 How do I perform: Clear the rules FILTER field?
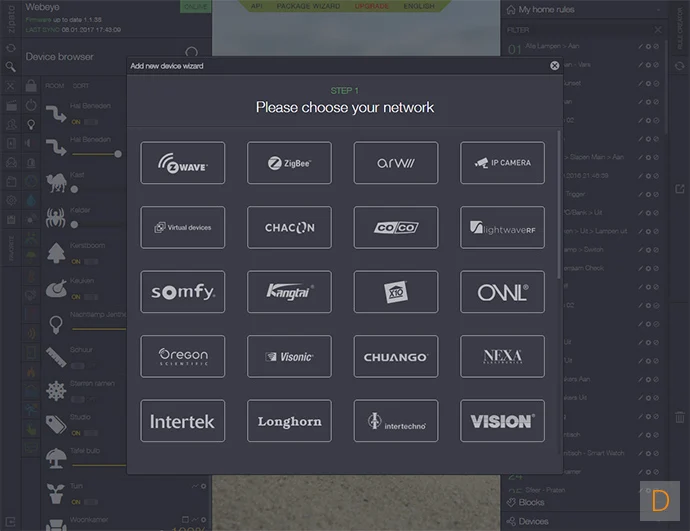(658, 30)
